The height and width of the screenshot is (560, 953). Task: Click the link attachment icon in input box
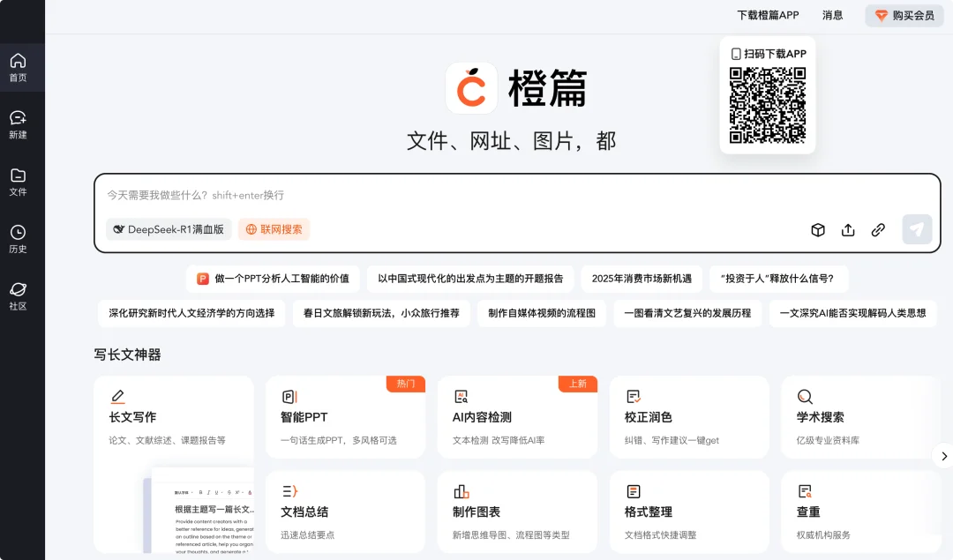pyautogui.click(x=878, y=229)
